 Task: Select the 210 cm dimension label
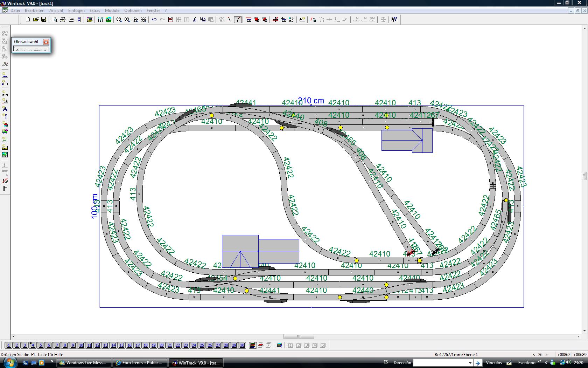[x=311, y=101]
